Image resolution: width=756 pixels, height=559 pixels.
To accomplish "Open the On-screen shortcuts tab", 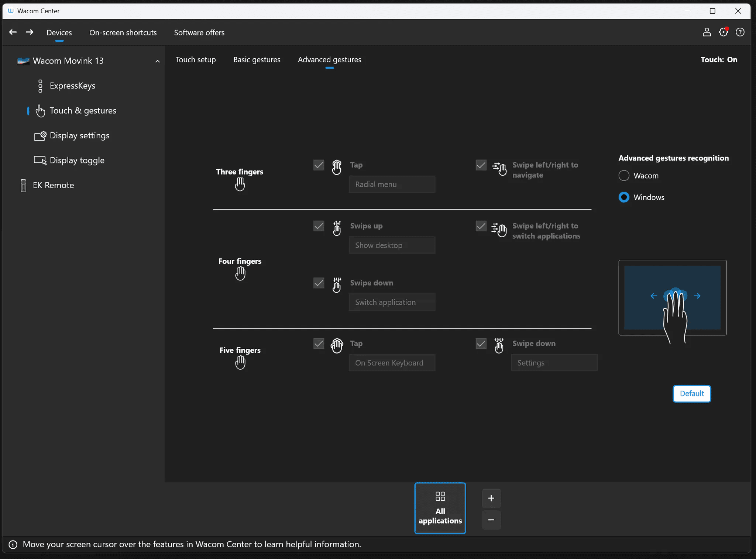I will [123, 32].
